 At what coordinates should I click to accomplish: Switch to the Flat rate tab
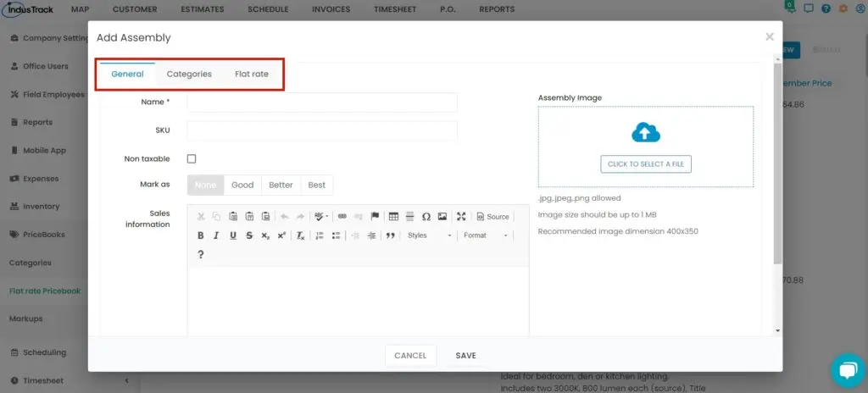(x=251, y=74)
